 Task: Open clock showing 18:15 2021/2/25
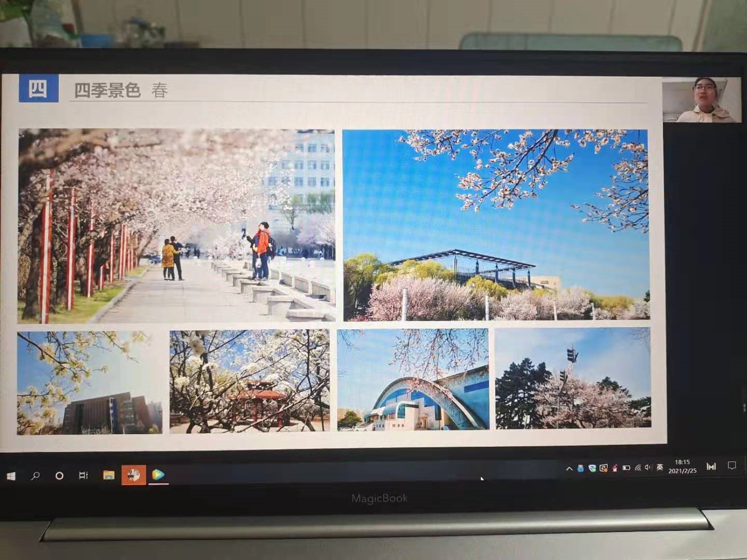click(x=682, y=466)
